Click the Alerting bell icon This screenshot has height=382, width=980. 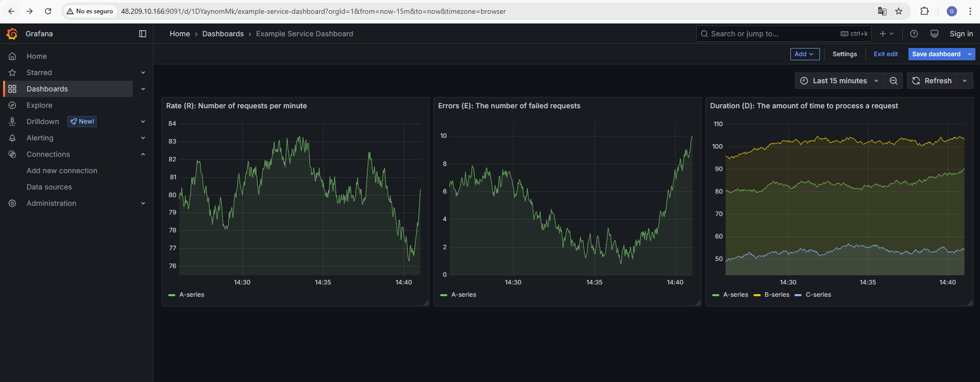12,138
